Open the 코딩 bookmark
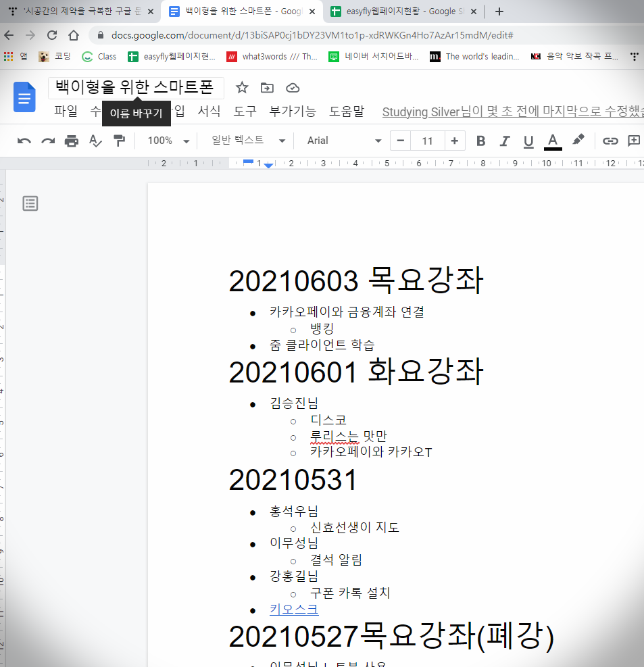This screenshot has width=644, height=667. (x=55, y=56)
